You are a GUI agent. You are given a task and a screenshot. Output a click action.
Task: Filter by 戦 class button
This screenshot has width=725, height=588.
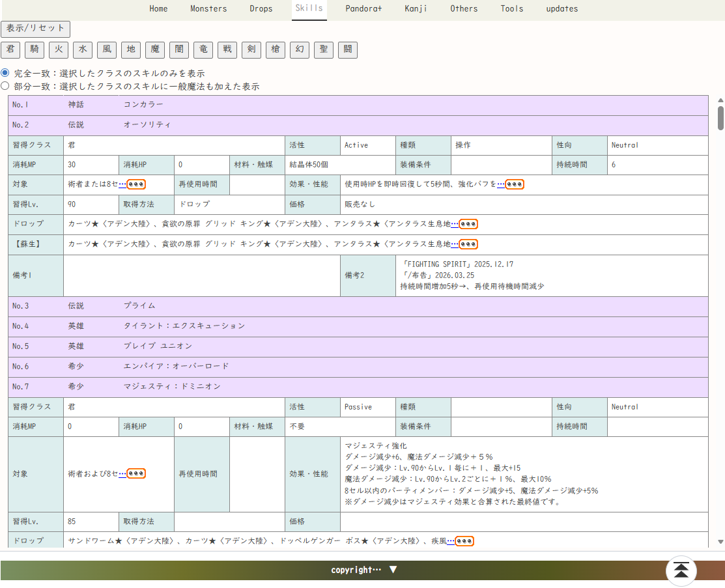coord(227,50)
